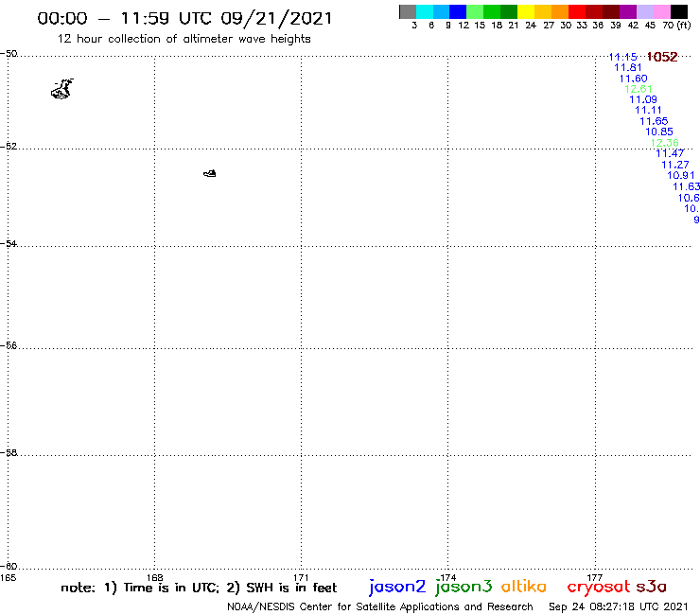Click the '12 hour collection of altimeter wave heights' subtitle
Image resolution: width=700 pixels, height=615 pixels.
(184, 39)
